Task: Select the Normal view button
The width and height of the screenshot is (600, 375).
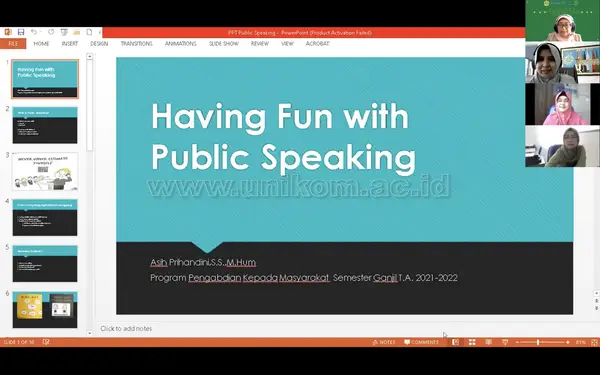Action: click(x=455, y=342)
